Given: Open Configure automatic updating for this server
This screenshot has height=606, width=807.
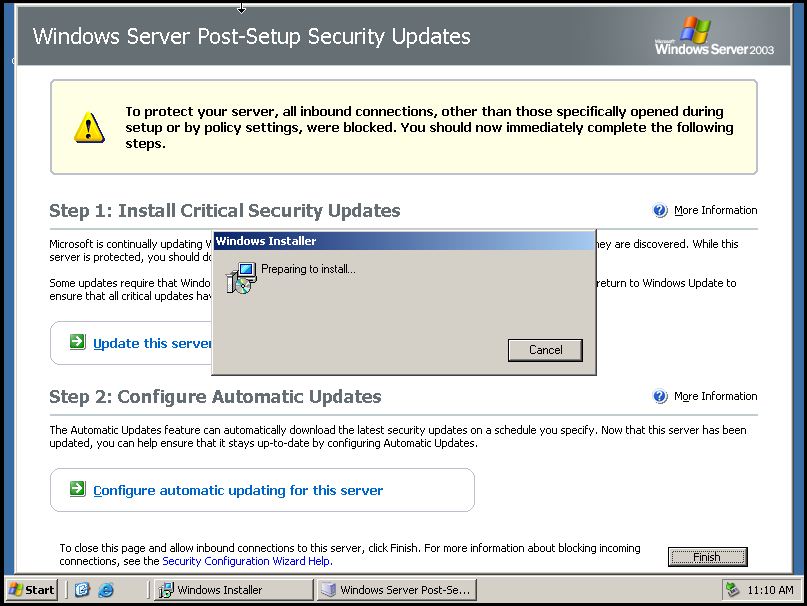Looking at the screenshot, I should tap(238, 490).
